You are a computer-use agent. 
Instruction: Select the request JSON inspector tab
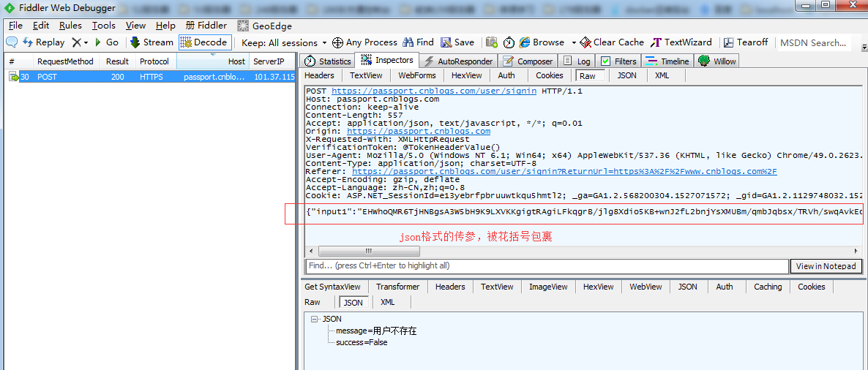(626, 76)
